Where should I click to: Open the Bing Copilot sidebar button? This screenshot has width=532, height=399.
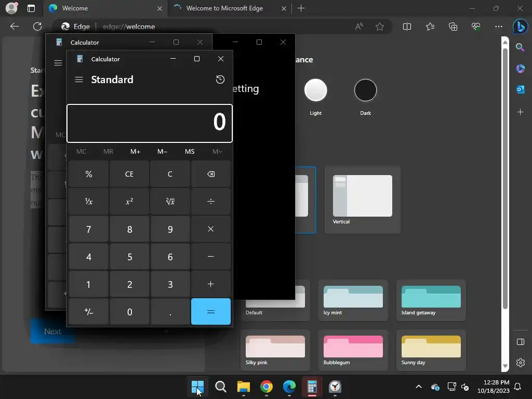click(520, 26)
